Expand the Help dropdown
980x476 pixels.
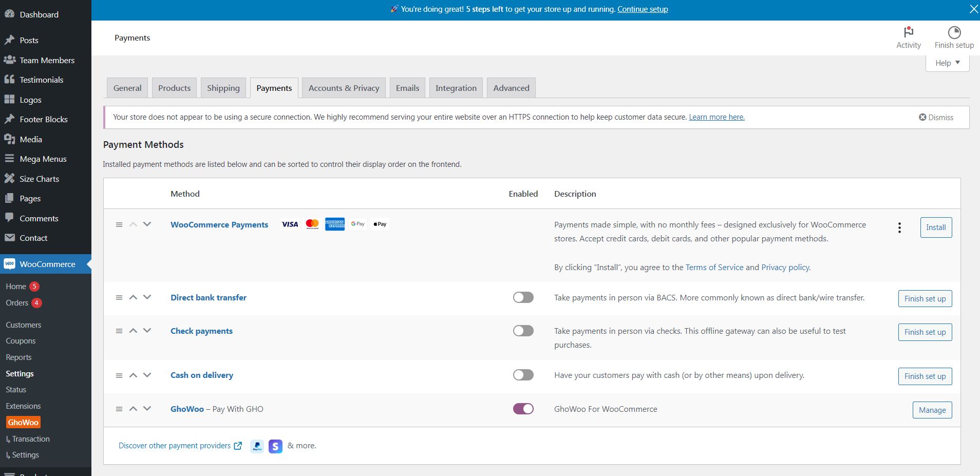click(x=947, y=63)
